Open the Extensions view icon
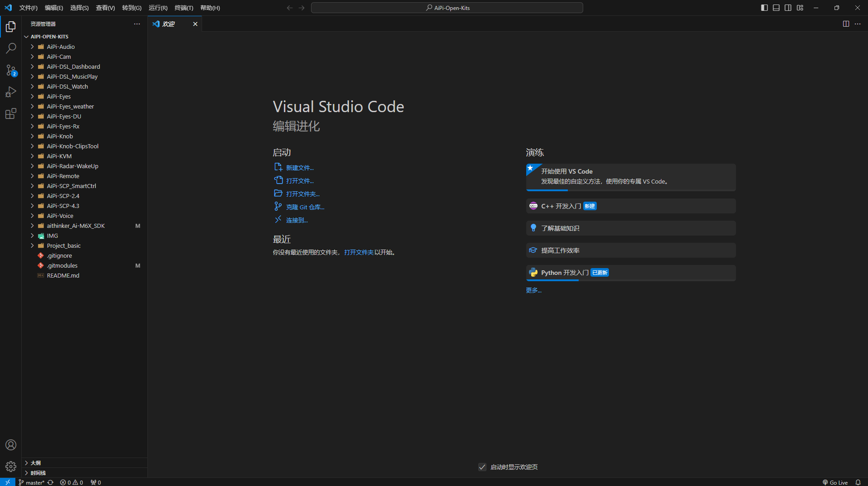868x486 pixels. pos(11,113)
